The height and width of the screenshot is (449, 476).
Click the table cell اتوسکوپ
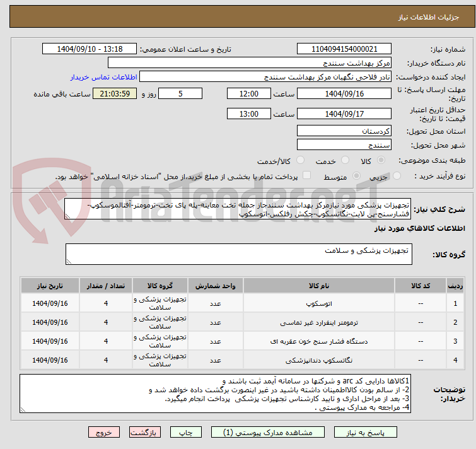pyautogui.click(x=319, y=303)
